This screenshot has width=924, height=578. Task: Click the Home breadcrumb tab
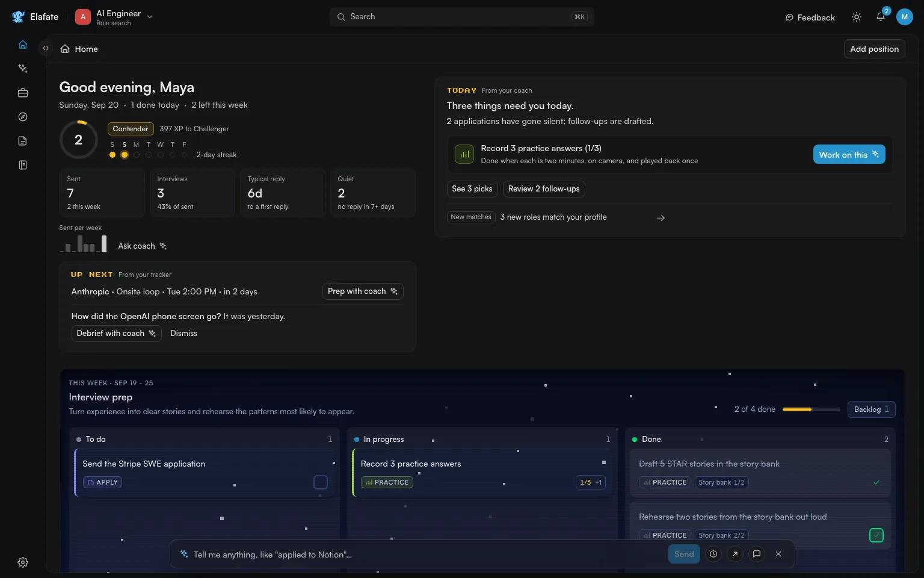coord(79,49)
